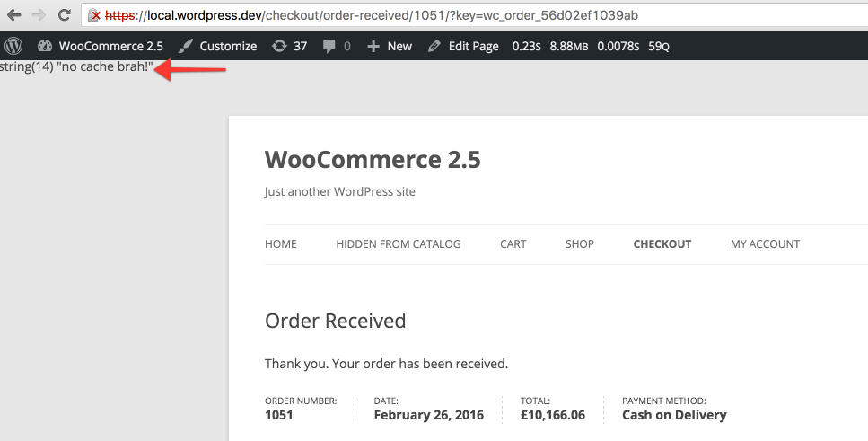
Task: Go forward with the browser forward arrow
Action: point(39,15)
